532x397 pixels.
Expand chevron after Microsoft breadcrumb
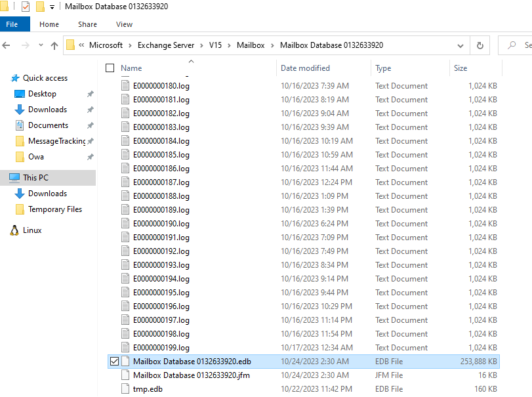point(130,45)
